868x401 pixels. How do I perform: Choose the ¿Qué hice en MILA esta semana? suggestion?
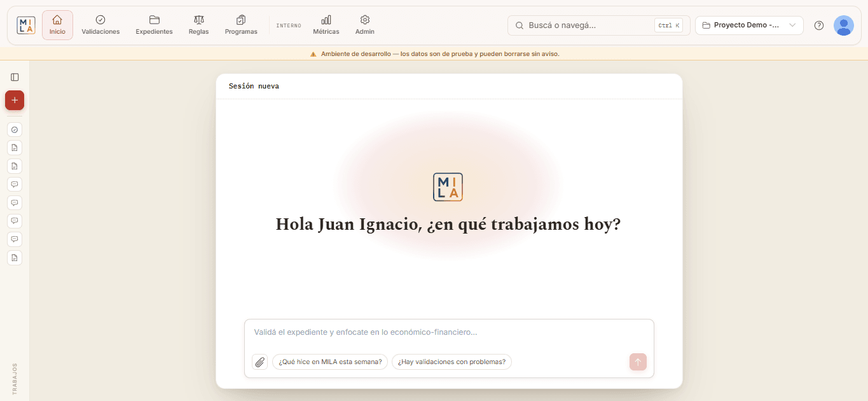tap(330, 362)
